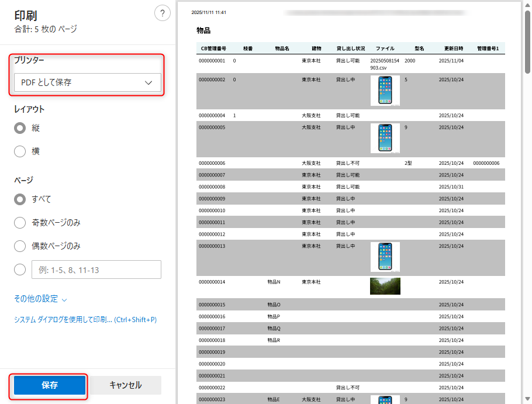Screen dimensions: 532x404
Task: Choose 偶数ページのみ radio button
Action: [20, 246]
